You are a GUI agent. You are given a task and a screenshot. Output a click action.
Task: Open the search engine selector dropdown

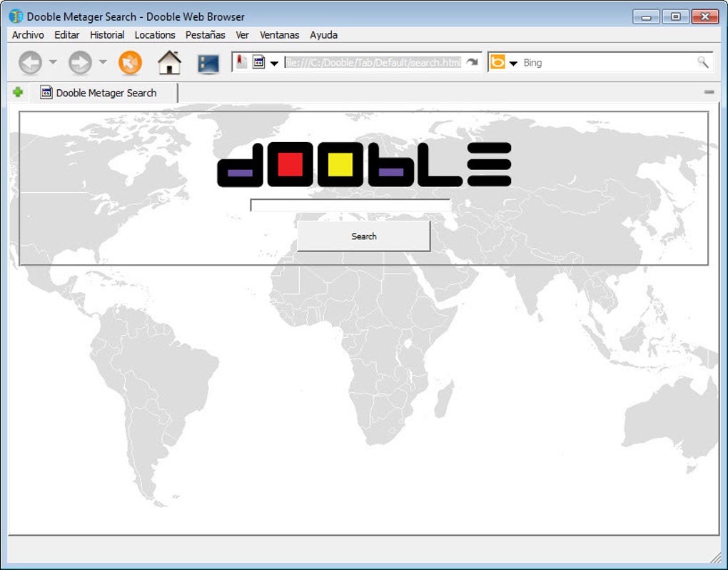(x=513, y=63)
